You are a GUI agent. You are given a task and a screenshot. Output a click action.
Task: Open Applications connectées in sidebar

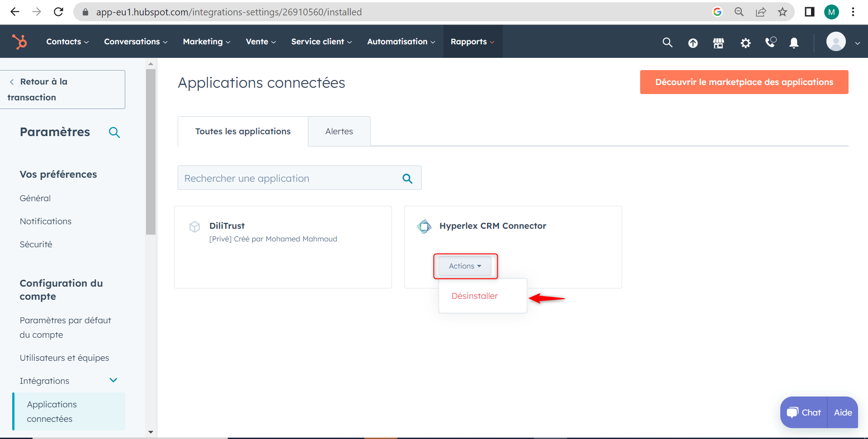(69, 411)
